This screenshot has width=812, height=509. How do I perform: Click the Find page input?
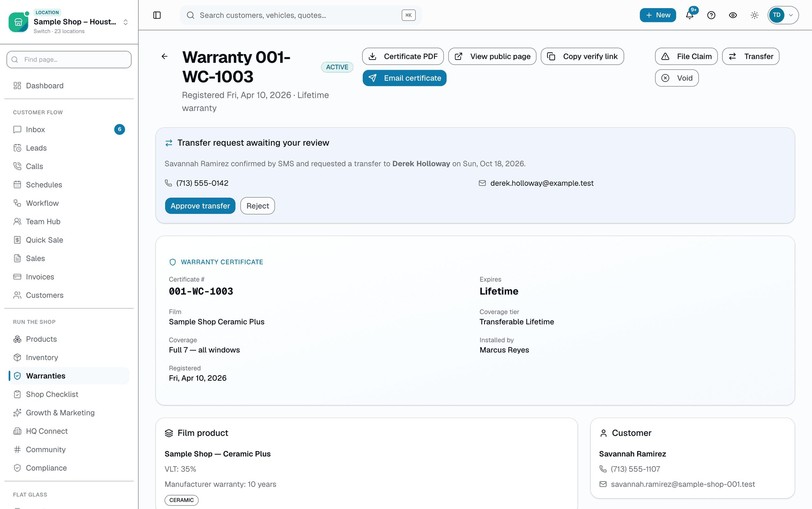pyautogui.click(x=69, y=60)
